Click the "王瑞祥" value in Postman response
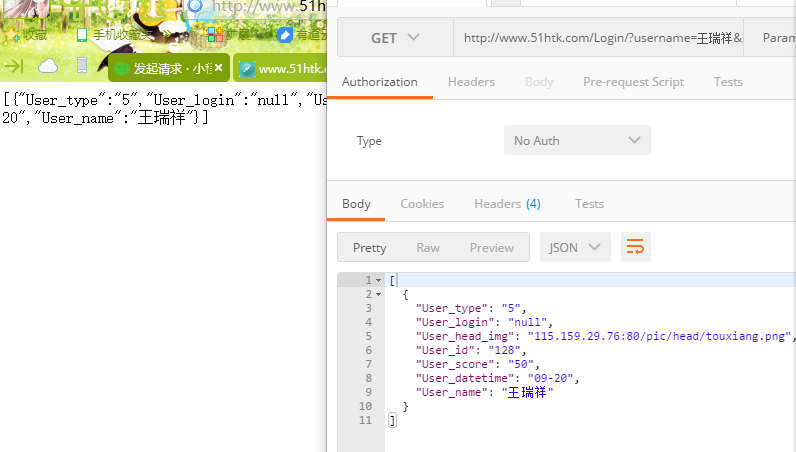796x452 pixels. click(527, 392)
